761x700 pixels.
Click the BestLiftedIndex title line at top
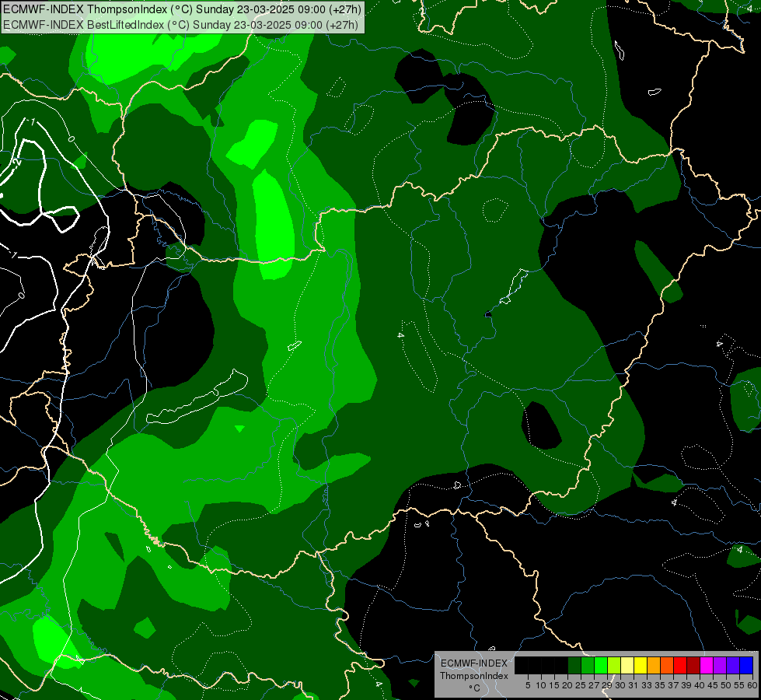point(180,24)
